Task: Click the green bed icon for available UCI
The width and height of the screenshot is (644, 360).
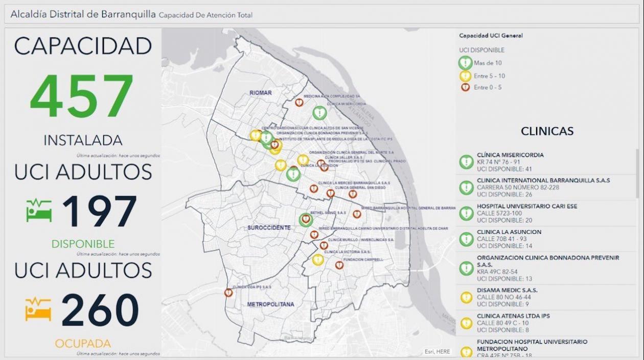Action: 39,210
